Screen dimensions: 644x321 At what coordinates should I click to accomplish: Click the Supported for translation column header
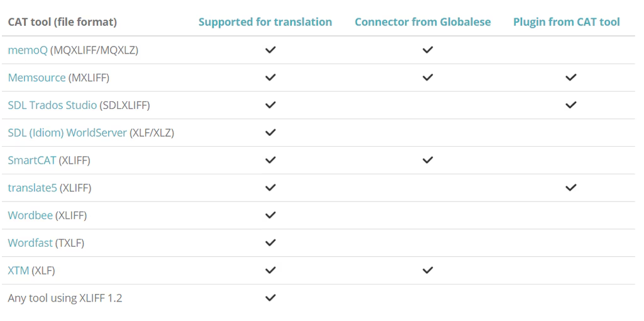coord(265,22)
